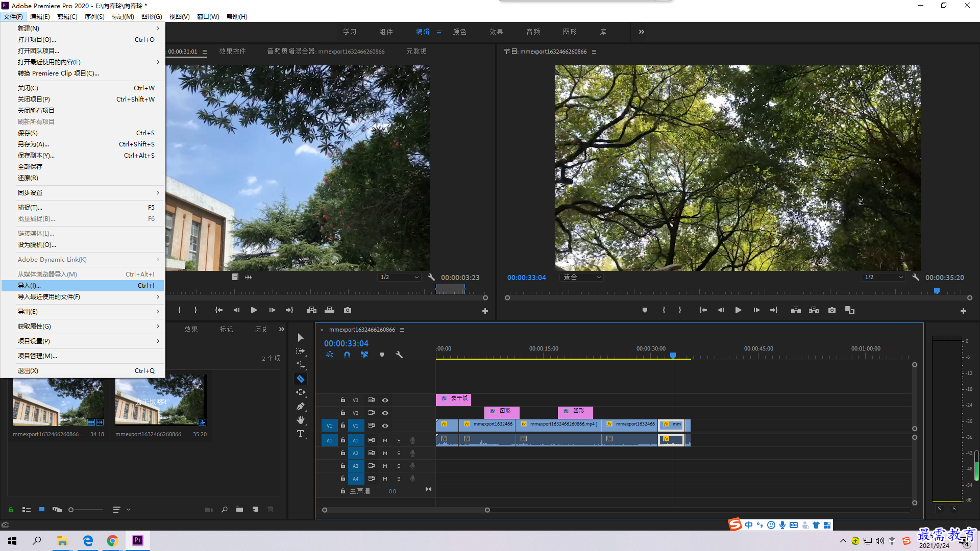Choose 导入(I)... from the File menu
Viewport: 980px width, 551px height.
[x=82, y=285]
